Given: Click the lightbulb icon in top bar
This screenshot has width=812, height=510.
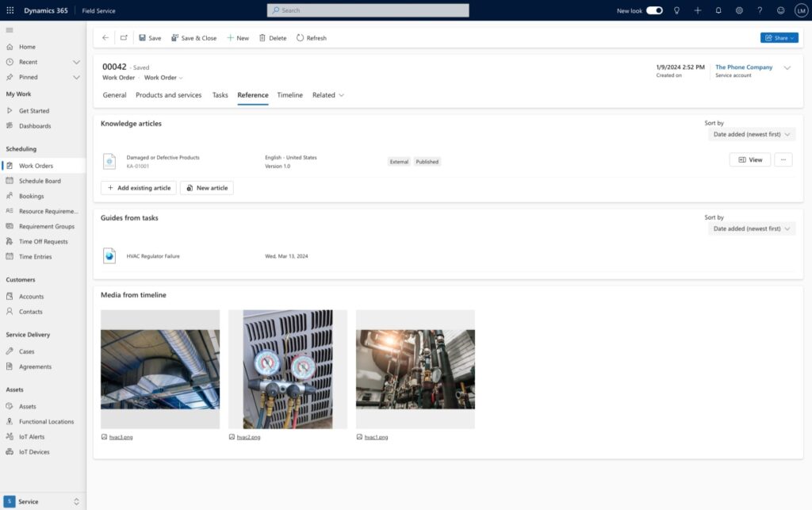Looking at the screenshot, I should (x=676, y=10).
